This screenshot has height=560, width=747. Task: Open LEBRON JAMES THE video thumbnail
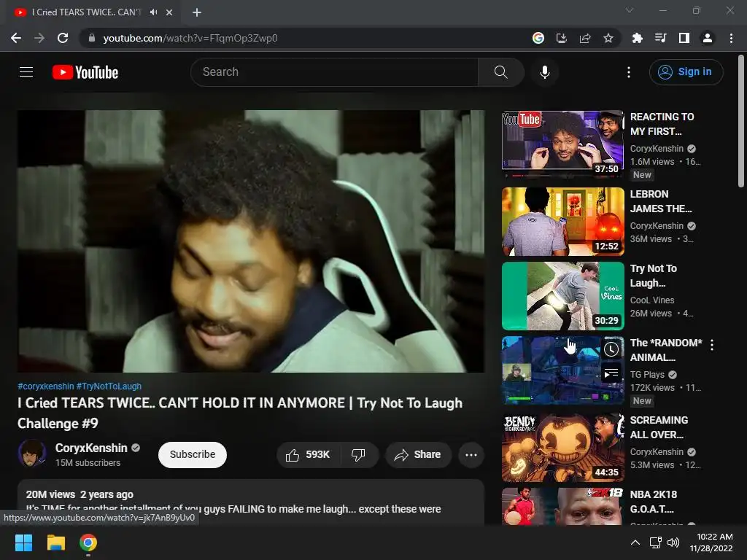(562, 222)
